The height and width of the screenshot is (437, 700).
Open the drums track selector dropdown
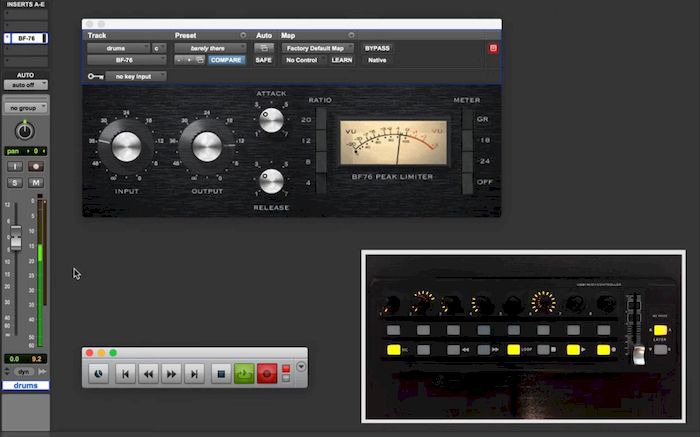[118, 48]
